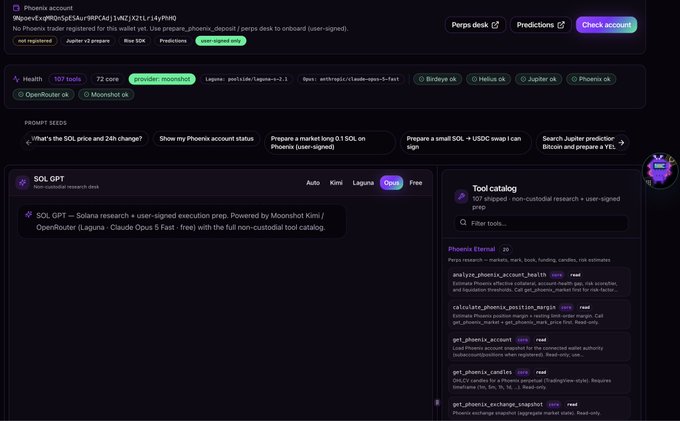Viewport: 680px width, 421px height.
Task: Switch model to Laguna
Action: tap(363, 183)
